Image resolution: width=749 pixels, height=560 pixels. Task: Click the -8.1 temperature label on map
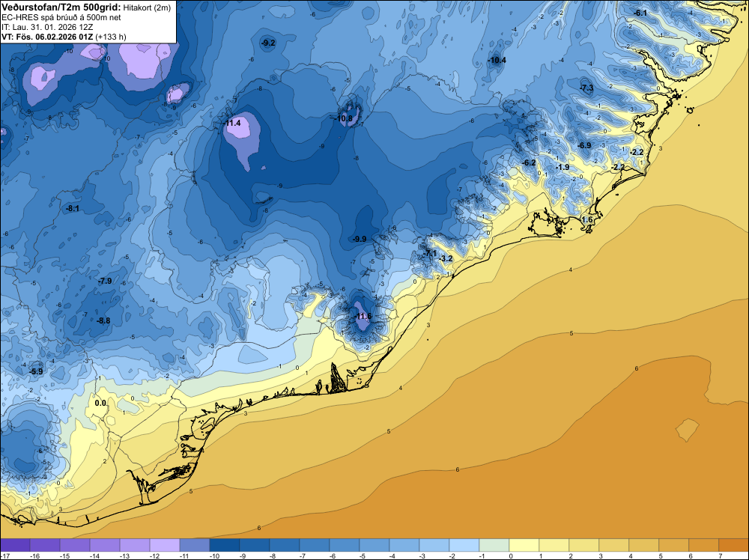[x=73, y=209]
